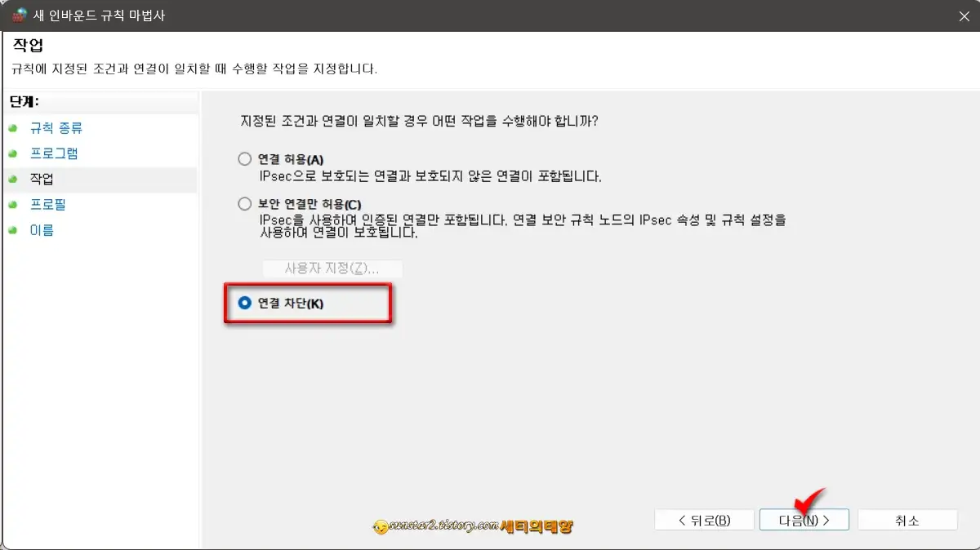Click the firewall icon in title bar
The image size is (980, 550).
point(20,16)
